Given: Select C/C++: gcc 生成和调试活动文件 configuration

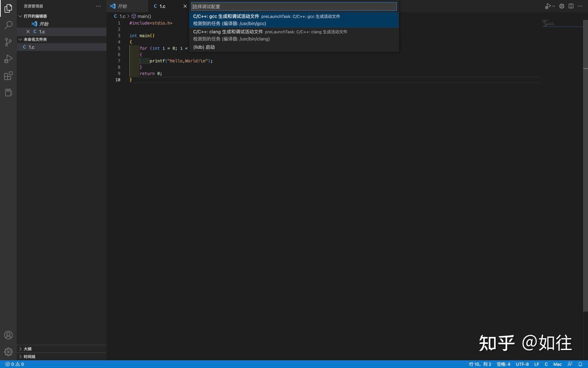Looking at the screenshot, I should (x=294, y=20).
